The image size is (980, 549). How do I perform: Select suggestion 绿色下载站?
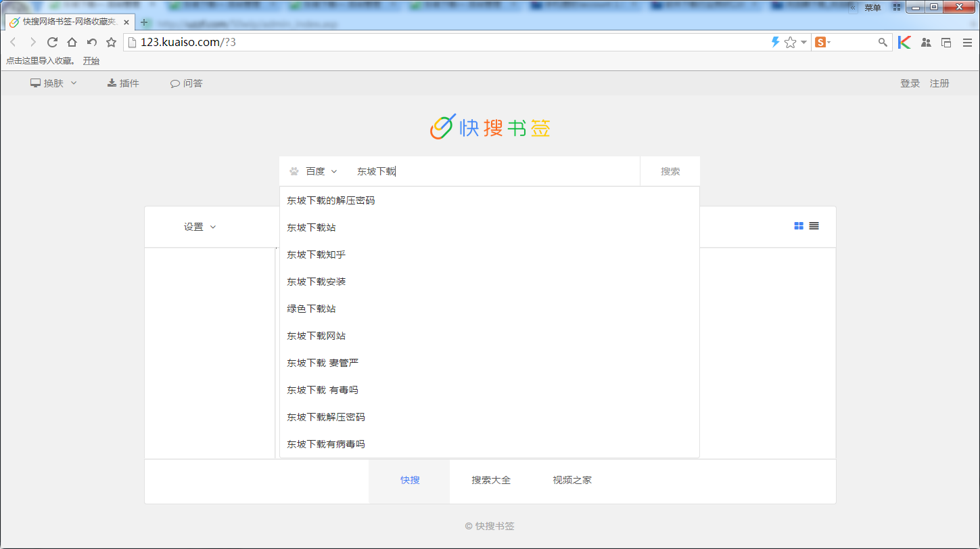(x=490, y=309)
